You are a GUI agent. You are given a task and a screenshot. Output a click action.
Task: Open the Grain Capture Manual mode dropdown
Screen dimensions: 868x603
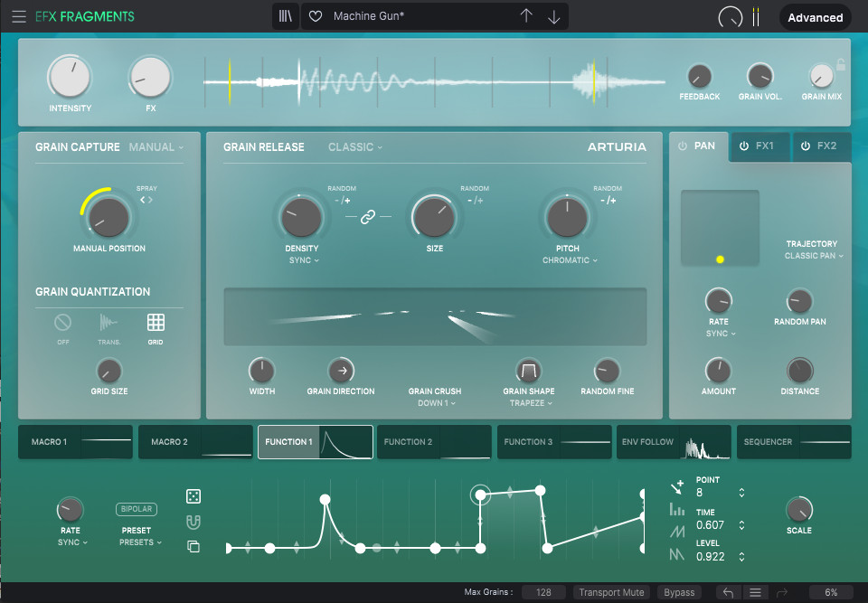click(x=156, y=147)
